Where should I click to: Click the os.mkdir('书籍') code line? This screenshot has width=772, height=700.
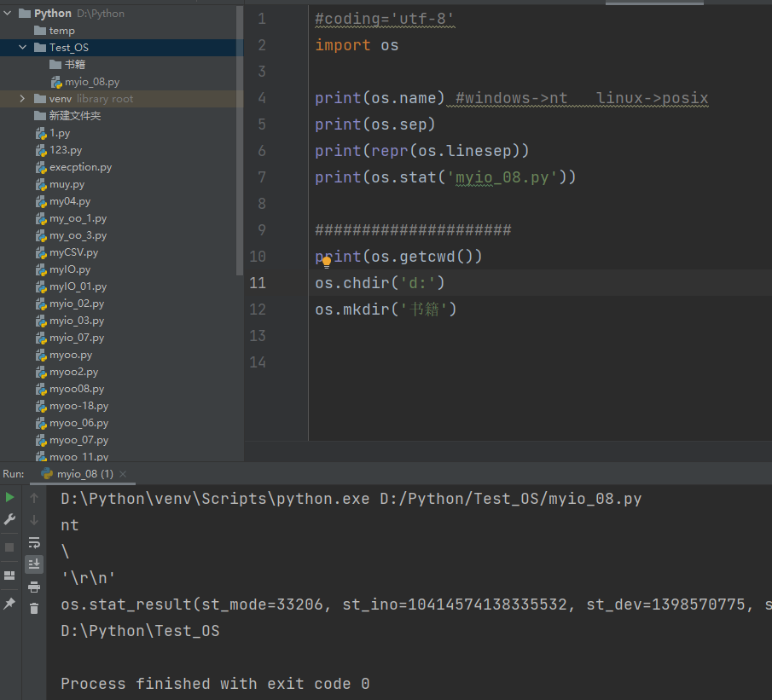pos(386,310)
